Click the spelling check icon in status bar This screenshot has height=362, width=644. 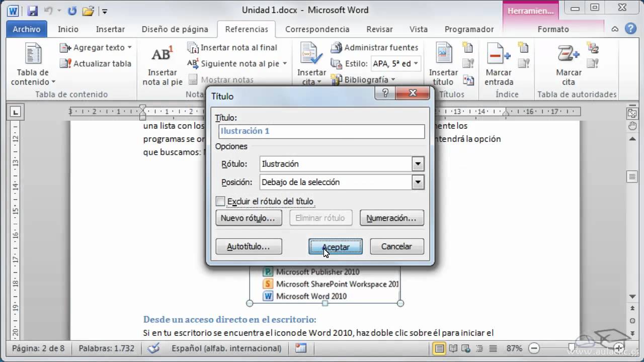[153, 348]
